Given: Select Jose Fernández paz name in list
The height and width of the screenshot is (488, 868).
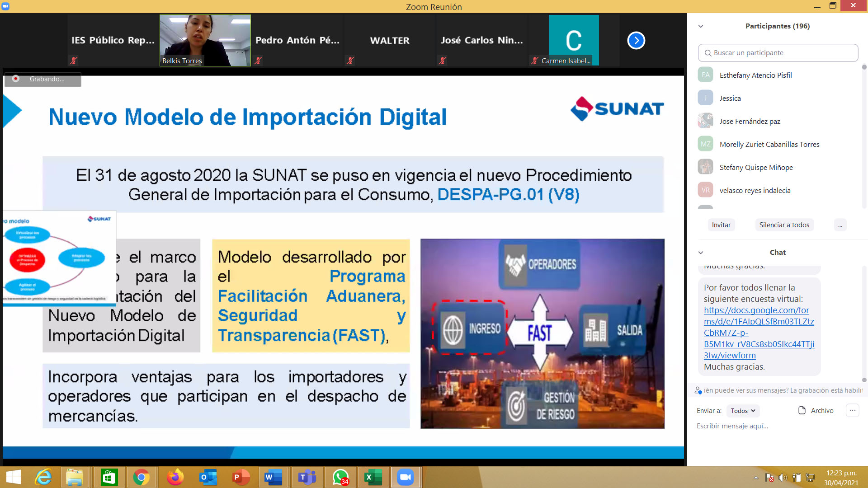Looking at the screenshot, I should point(750,121).
